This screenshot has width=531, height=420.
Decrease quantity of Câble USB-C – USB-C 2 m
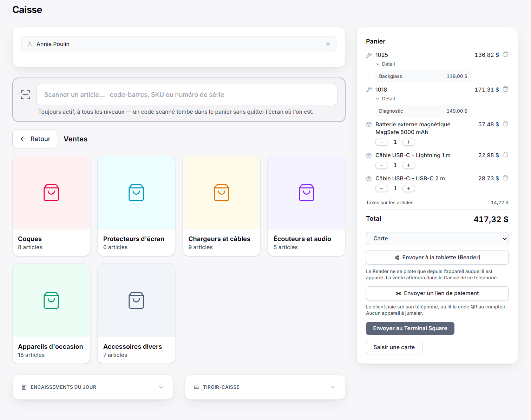(382, 188)
